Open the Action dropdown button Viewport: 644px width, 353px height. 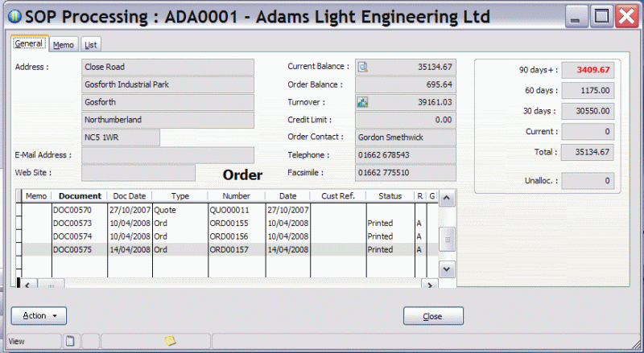pos(39,316)
